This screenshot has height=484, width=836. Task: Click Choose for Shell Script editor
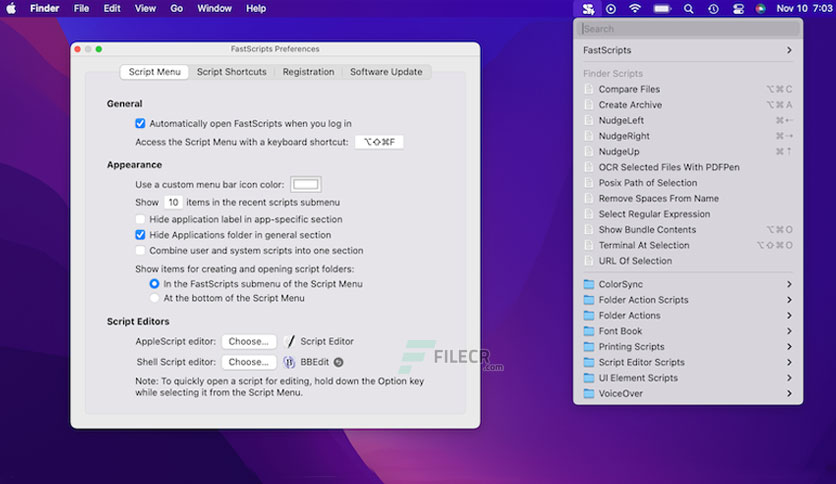pos(249,362)
